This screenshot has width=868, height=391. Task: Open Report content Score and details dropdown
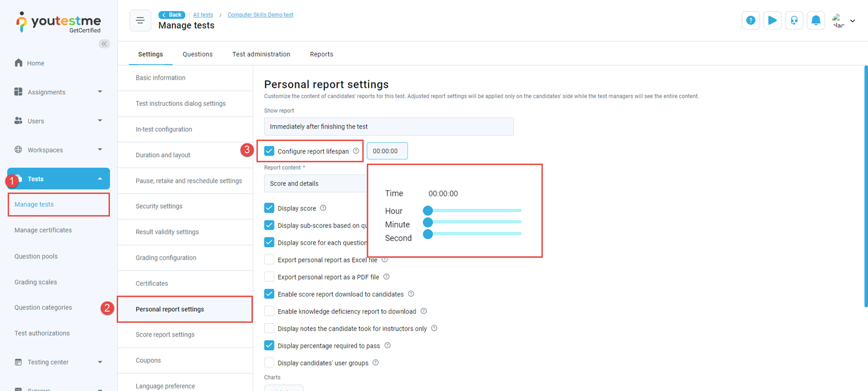pos(316,183)
